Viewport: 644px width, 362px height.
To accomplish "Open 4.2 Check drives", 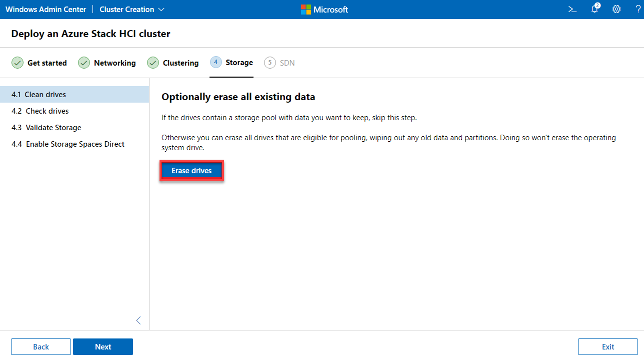I will 74,111.
